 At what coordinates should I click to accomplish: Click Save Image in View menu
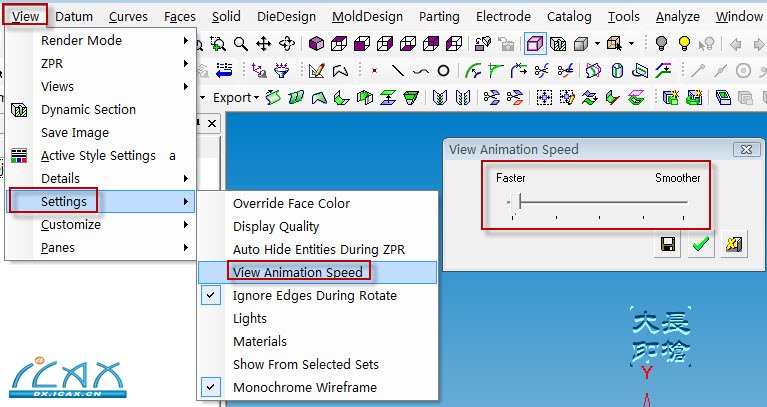[75, 132]
